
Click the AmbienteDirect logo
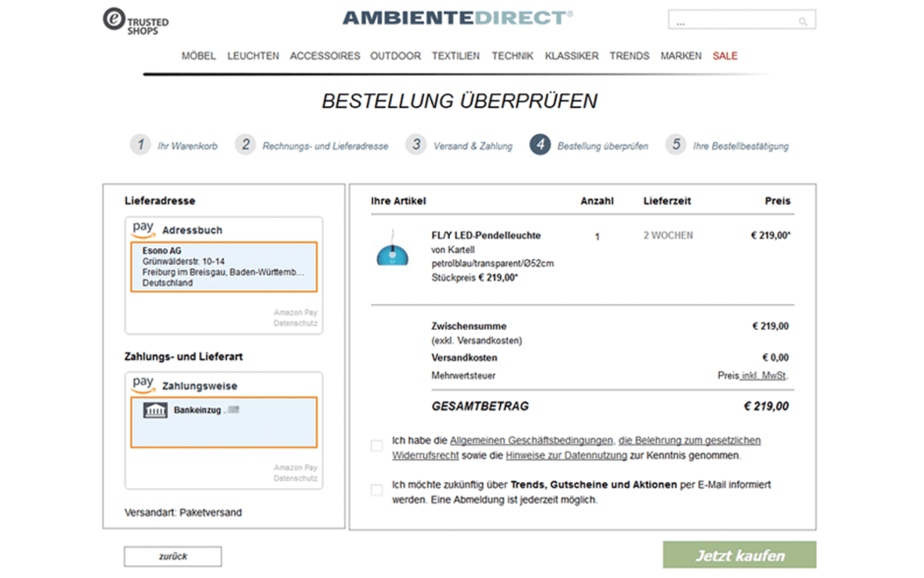click(458, 18)
